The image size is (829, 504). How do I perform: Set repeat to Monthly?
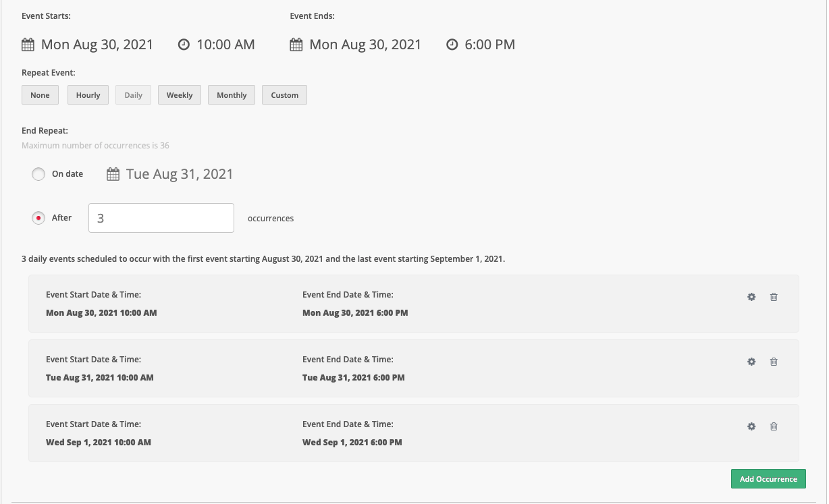click(x=232, y=95)
